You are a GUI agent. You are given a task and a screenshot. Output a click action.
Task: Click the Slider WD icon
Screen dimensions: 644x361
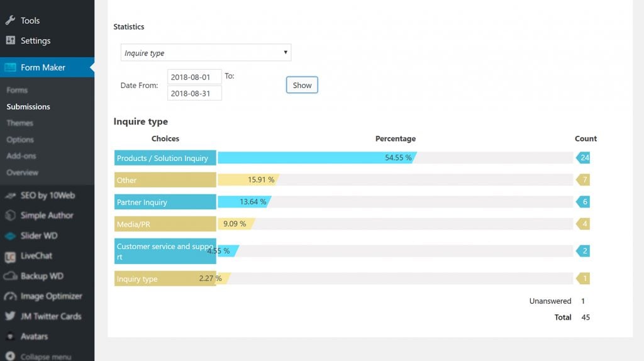(10, 236)
